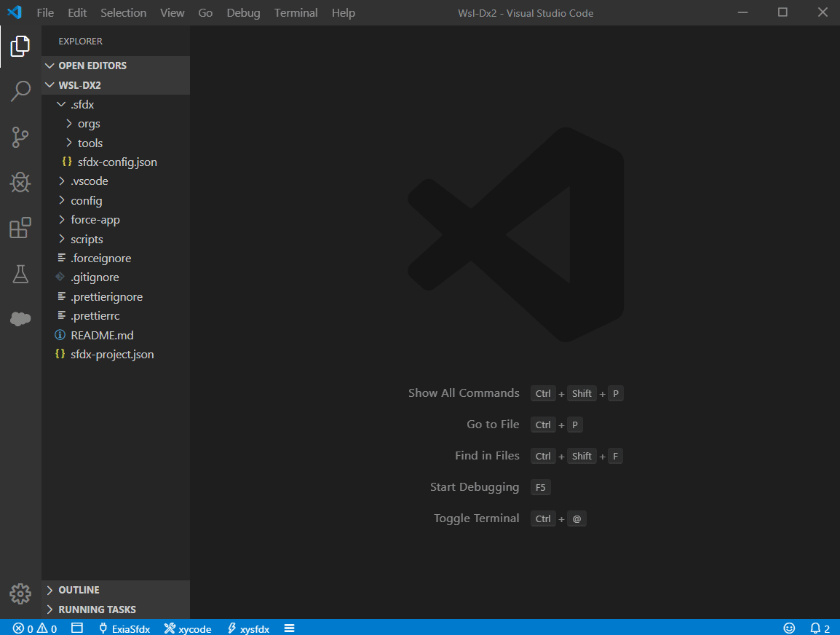Open the Selection menu
Screen dimensions: 840x635
click(123, 13)
